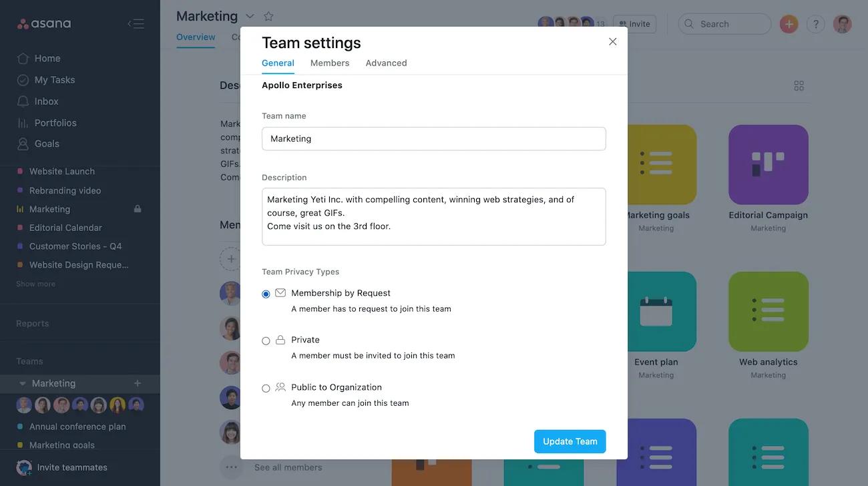The height and width of the screenshot is (486, 868).
Task: Collapse the sidebar with the hide-menu icon
Action: click(136, 24)
